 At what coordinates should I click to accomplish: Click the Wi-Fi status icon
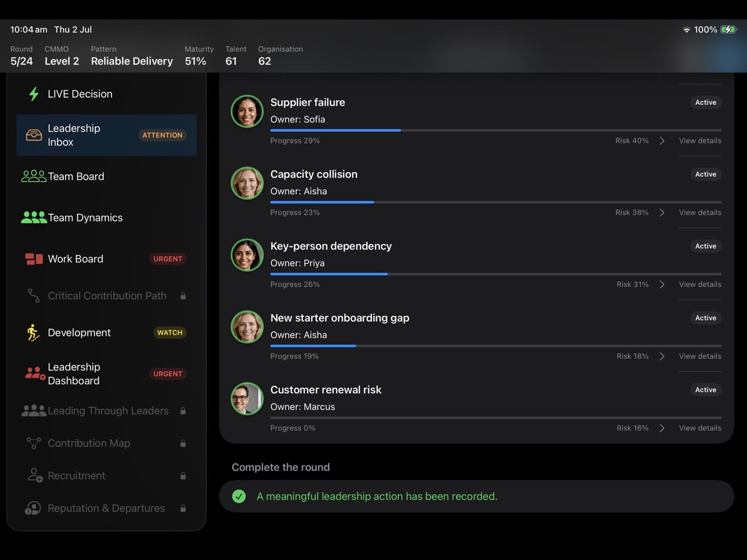[x=686, y=30]
